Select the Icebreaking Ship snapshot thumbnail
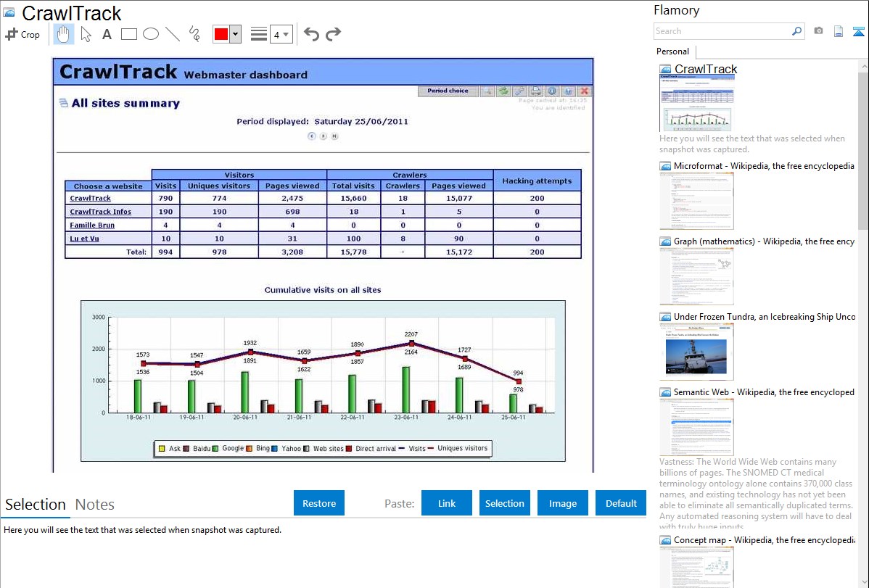The image size is (869, 588). pos(696,352)
